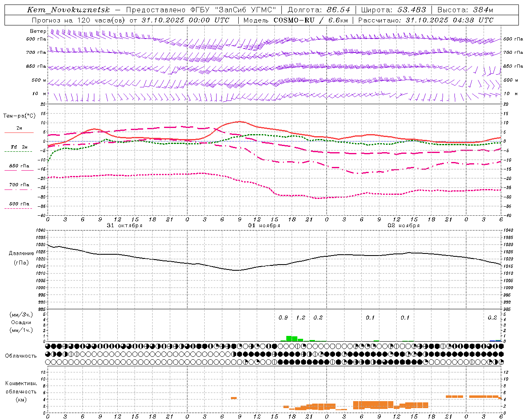The height and width of the screenshot is (420, 525).
Task: Click the '10 м' wind level label at left
Action: tap(39, 94)
